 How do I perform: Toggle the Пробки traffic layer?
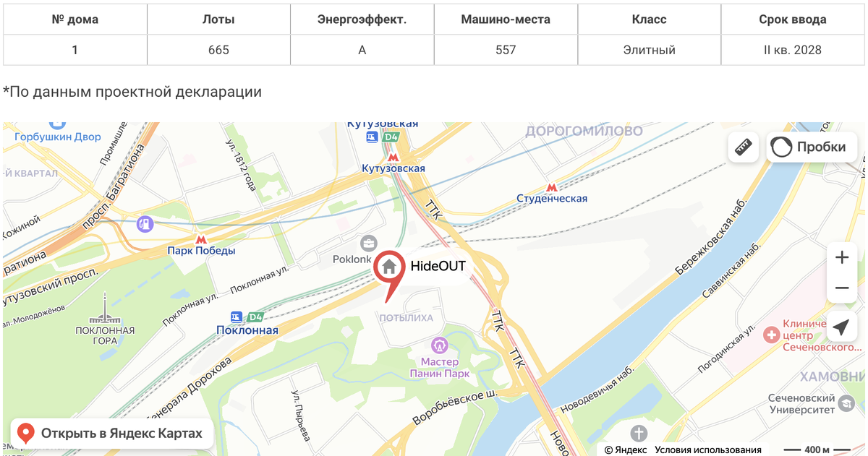811,147
